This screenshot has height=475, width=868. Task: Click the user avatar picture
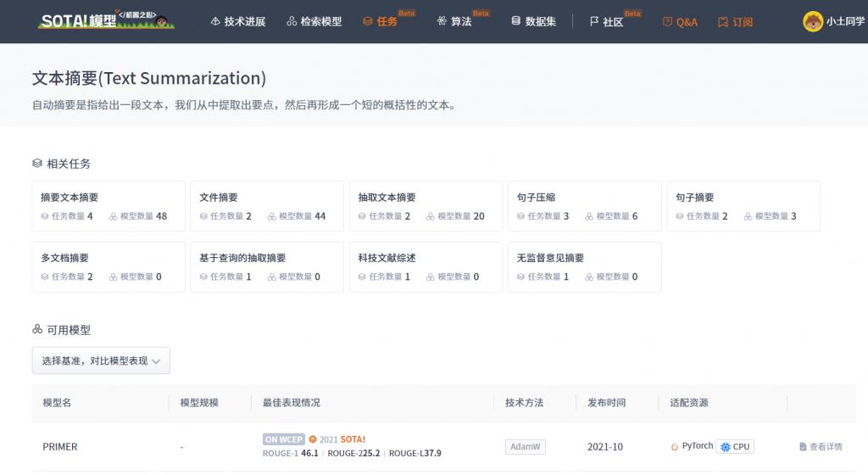coord(813,21)
